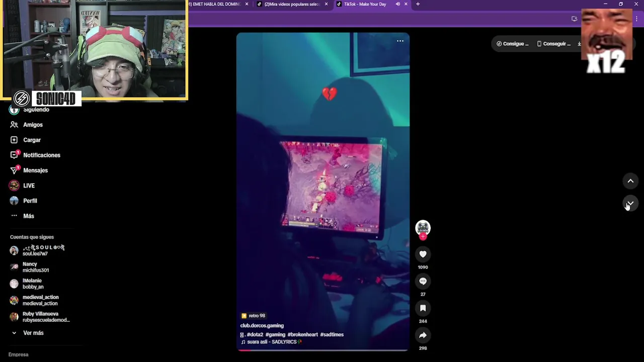Expand the Empresa footer section
The width and height of the screenshot is (644, 362).
tap(18, 354)
